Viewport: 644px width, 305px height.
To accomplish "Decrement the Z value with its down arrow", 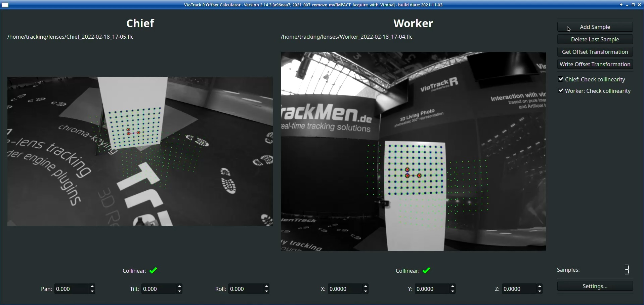I will (540, 291).
